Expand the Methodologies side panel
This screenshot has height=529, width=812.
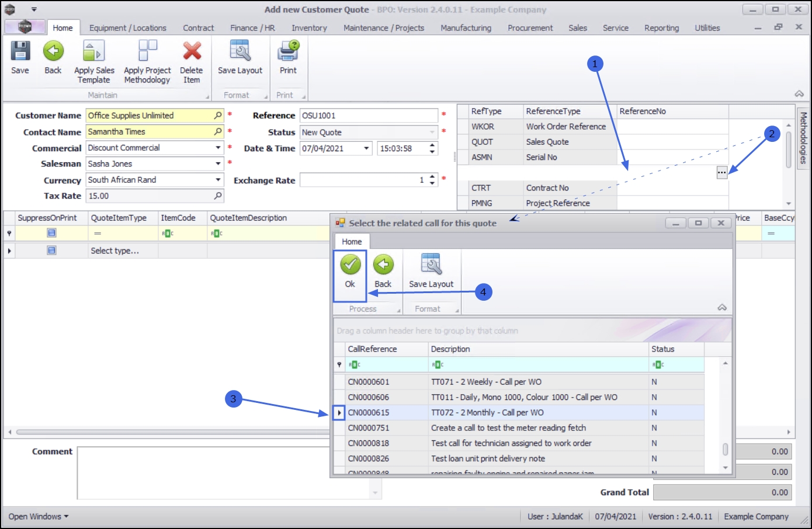[803, 138]
